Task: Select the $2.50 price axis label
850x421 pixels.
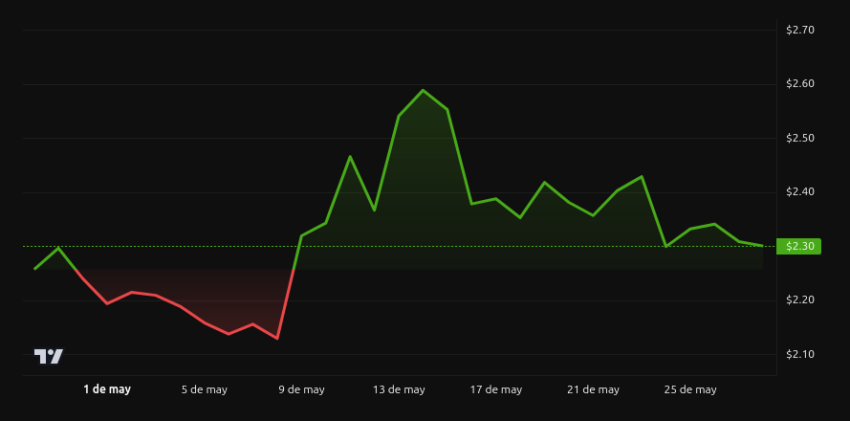Action: (x=800, y=138)
